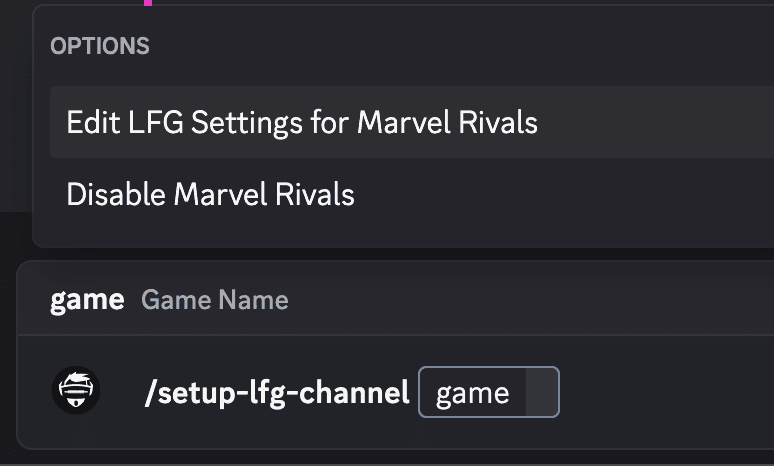Click the game parameter input field
This screenshot has width=774, height=466.
tap(488, 393)
